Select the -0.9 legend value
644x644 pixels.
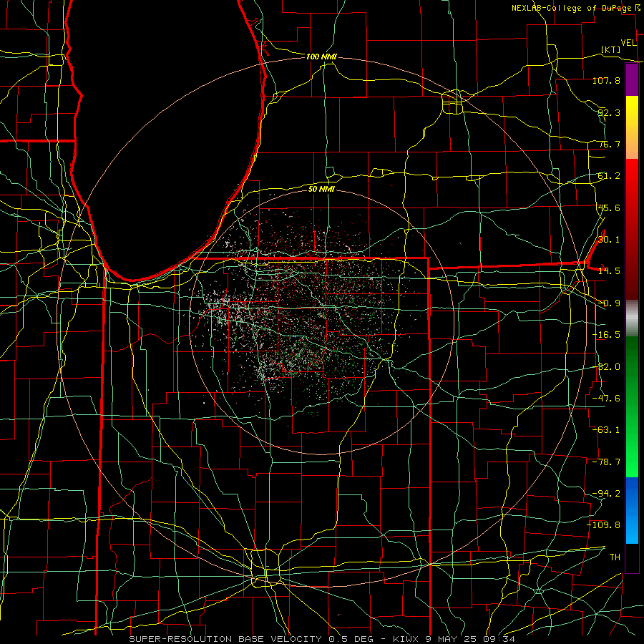pos(609,303)
